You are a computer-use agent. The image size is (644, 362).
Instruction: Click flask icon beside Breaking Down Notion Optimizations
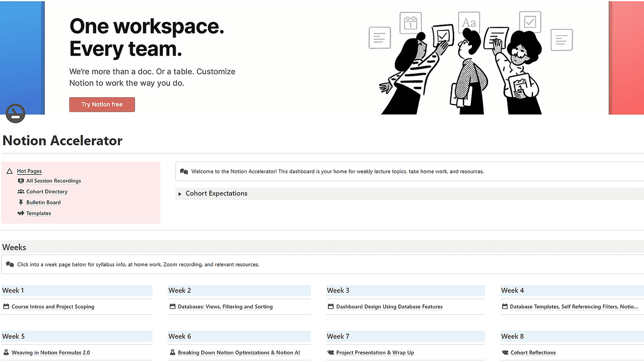coord(172,352)
